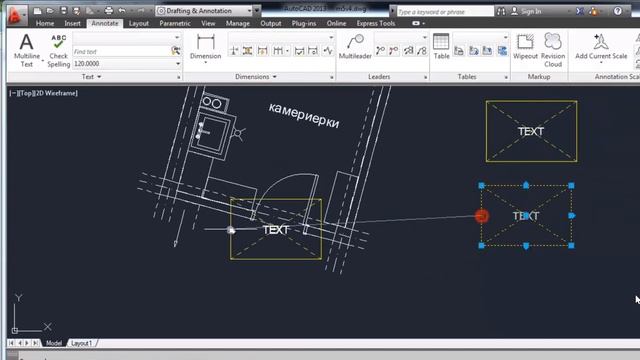Image resolution: width=640 pixels, height=360 pixels.
Task: Open the Layout ribbon tab
Action: click(x=139, y=24)
